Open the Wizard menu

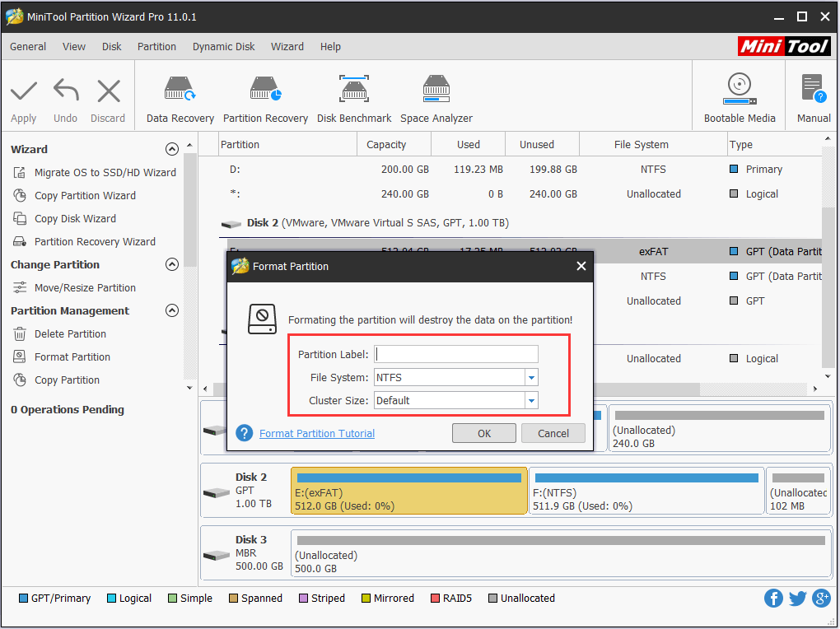click(287, 47)
